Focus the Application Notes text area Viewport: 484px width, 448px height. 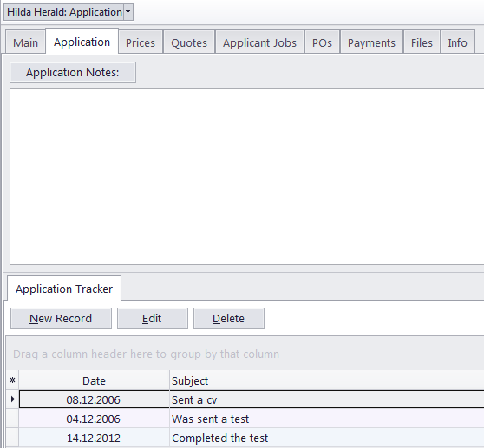click(x=247, y=177)
